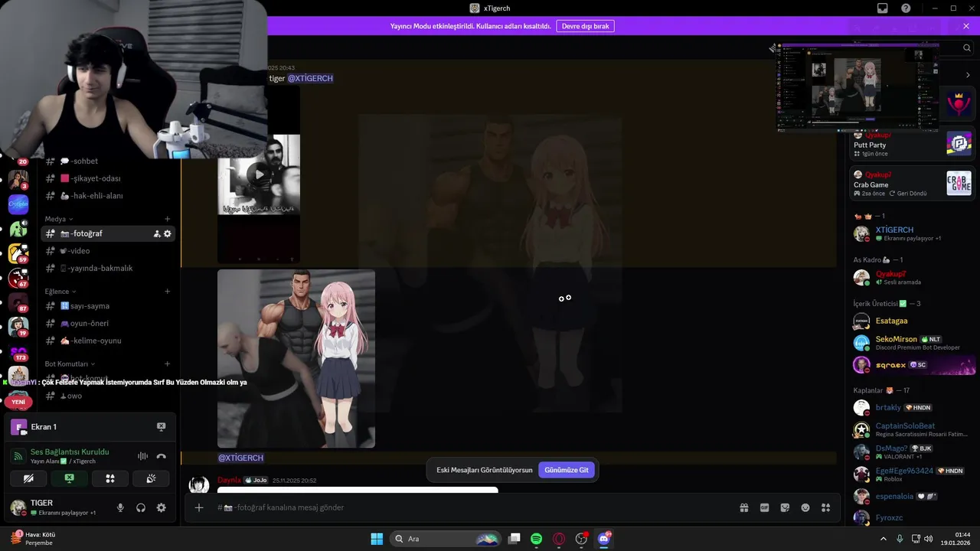Click the taskbar search box Ara
The image size is (980, 551).
(x=446, y=539)
